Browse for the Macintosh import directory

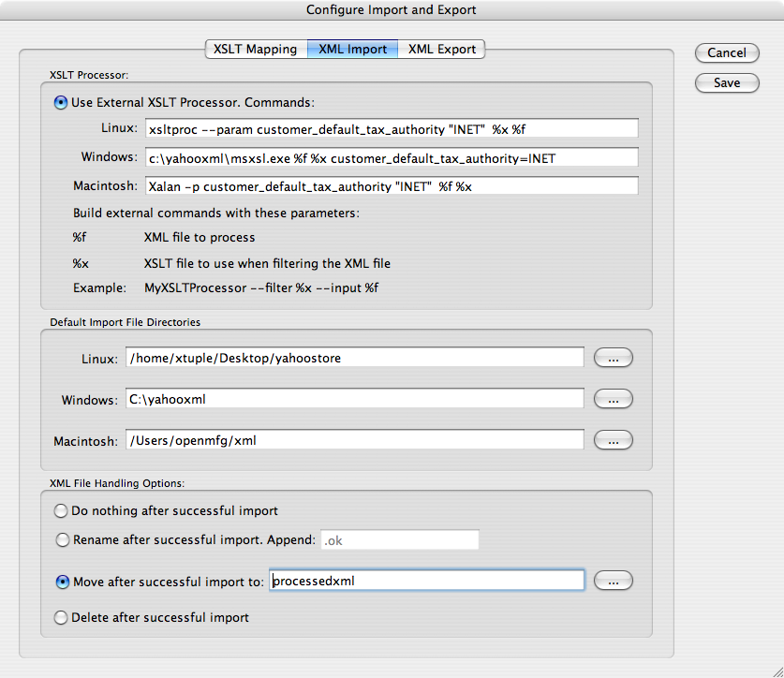coord(614,440)
